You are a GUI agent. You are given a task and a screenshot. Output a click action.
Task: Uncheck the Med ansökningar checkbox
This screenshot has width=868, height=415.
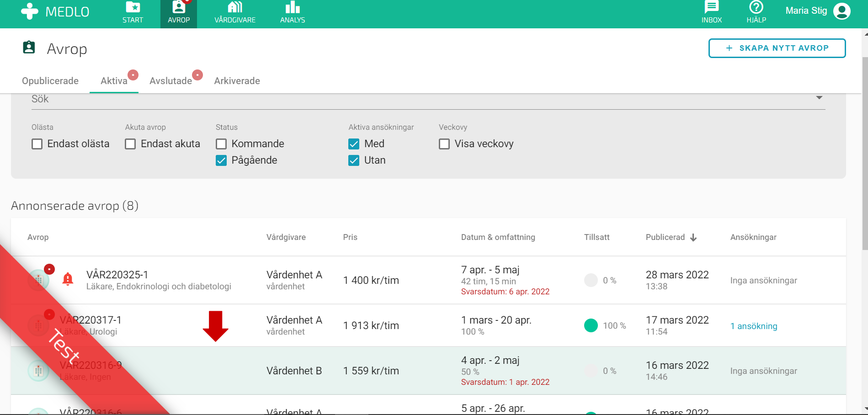coord(354,144)
